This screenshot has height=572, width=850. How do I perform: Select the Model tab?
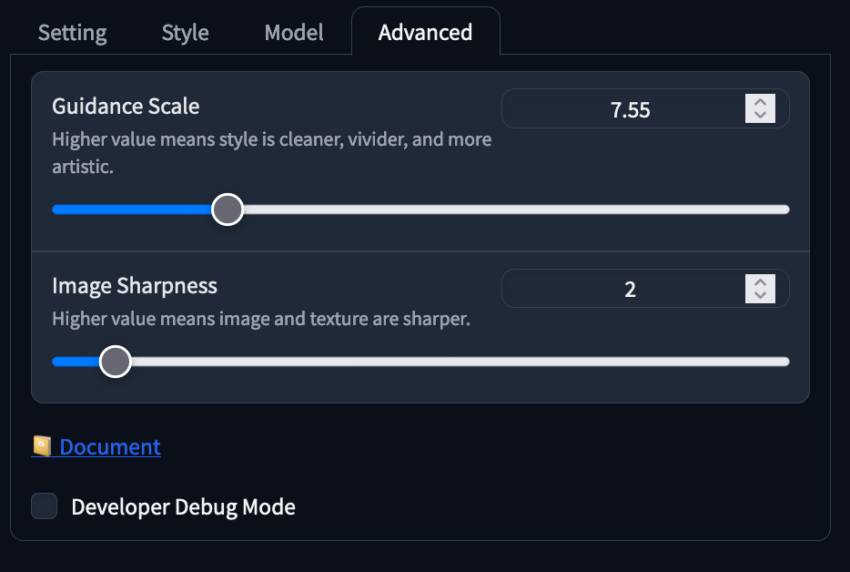(x=294, y=33)
